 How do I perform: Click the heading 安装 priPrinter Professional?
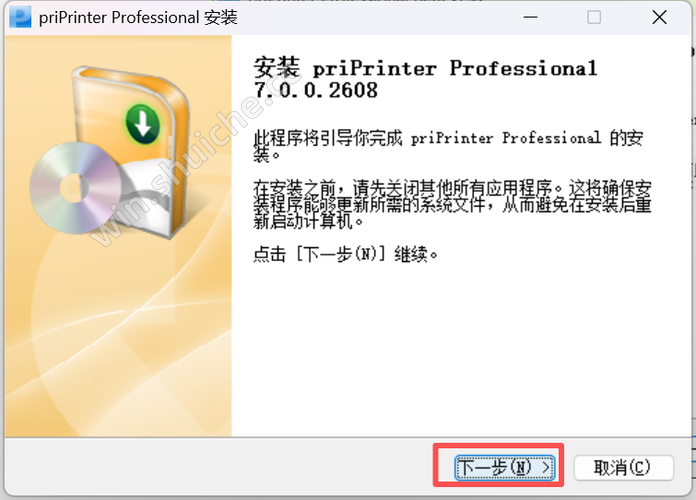[425, 68]
